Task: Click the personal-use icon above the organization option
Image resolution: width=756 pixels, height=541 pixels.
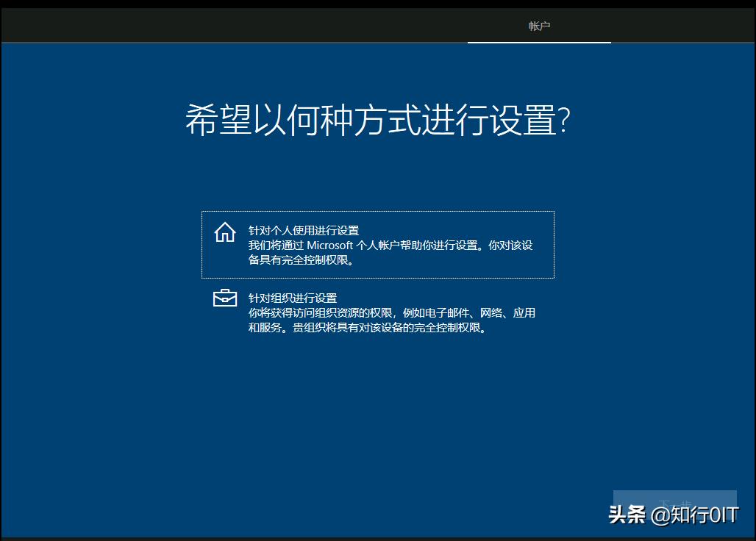Action: pyautogui.click(x=224, y=232)
